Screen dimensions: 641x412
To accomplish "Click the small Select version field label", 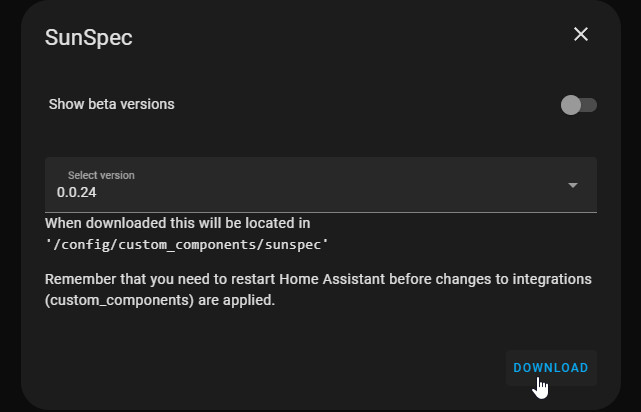I will (101, 175).
